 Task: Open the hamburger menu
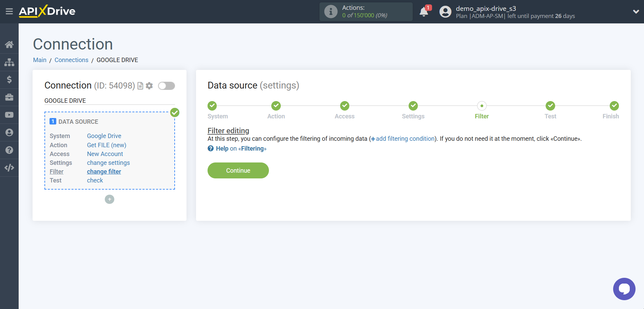pyautogui.click(x=9, y=12)
